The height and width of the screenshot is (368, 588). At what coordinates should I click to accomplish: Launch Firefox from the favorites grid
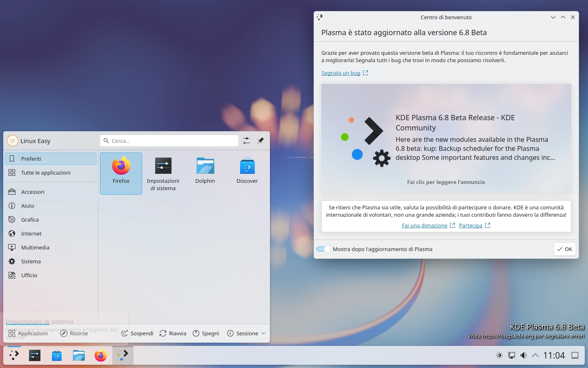(x=121, y=173)
